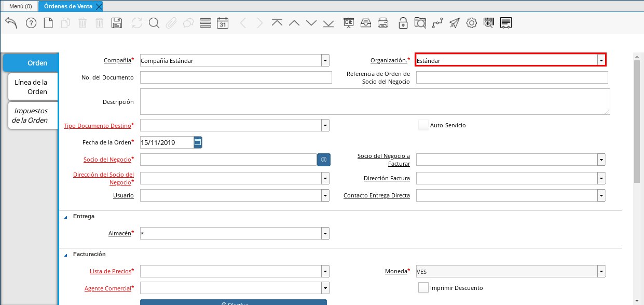The image size is (644, 305).
Task: Click the Fecha de la Orden date field
Action: (167, 142)
